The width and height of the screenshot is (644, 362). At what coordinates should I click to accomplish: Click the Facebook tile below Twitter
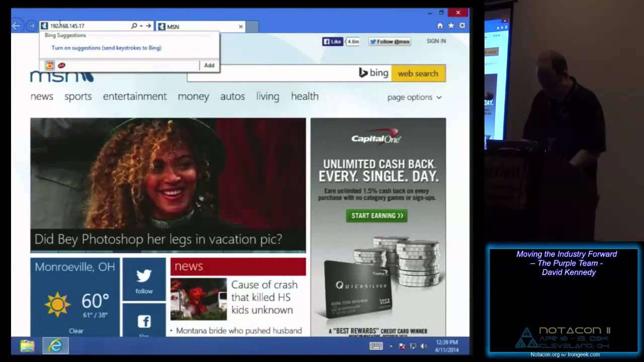point(144,320)
